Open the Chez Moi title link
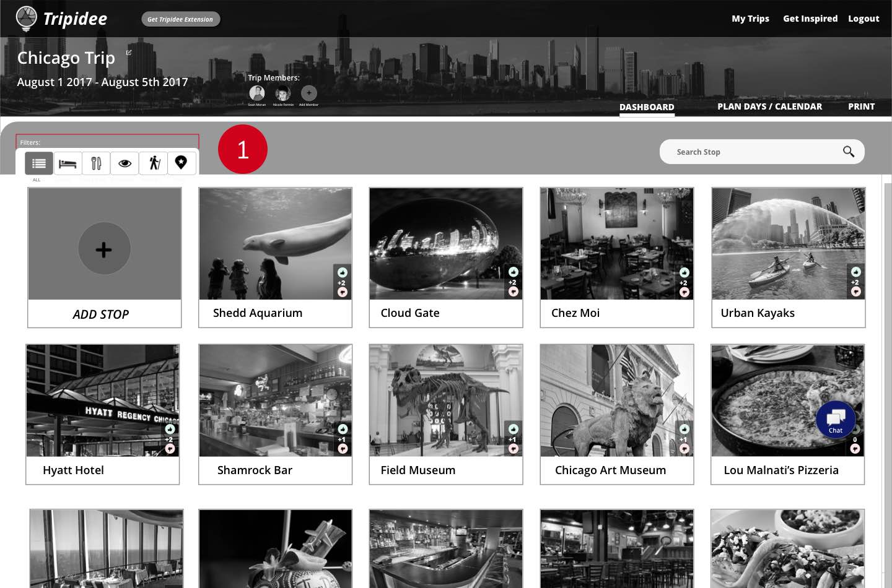Image resolution: width=892 pixels, height=588 pixels. click(x=575, y=313)
